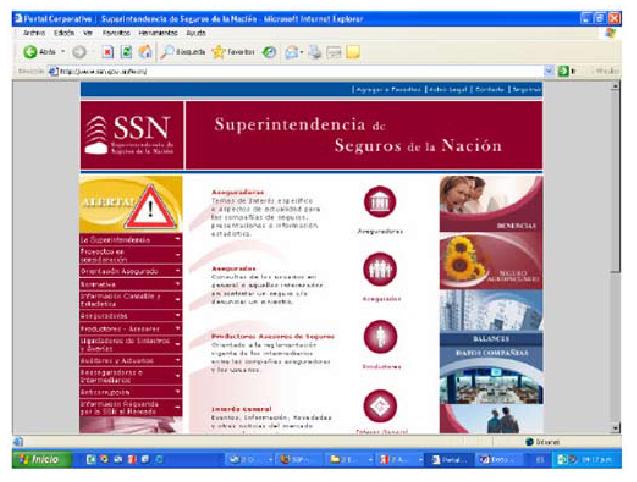
Task: Click the Aseguradoras building round icon
Action: 380,201
